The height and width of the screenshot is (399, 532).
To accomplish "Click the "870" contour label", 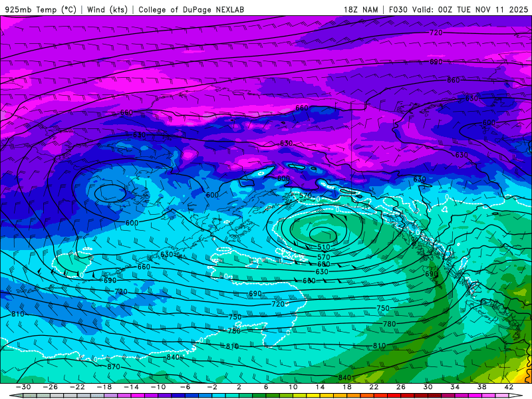I will (114, 366).
